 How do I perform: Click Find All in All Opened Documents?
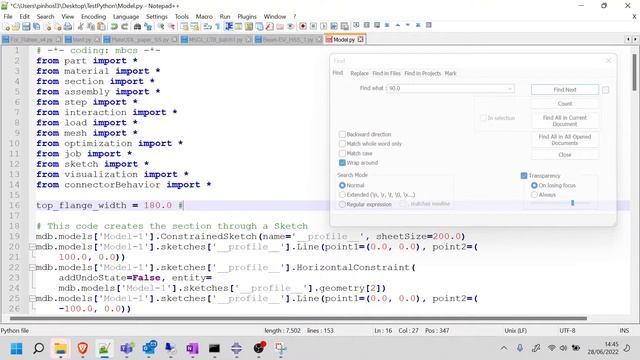point(565,140)
